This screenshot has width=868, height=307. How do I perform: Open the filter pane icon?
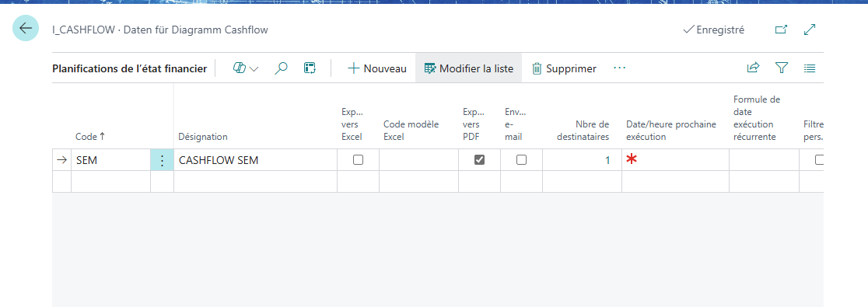[781, 68]
